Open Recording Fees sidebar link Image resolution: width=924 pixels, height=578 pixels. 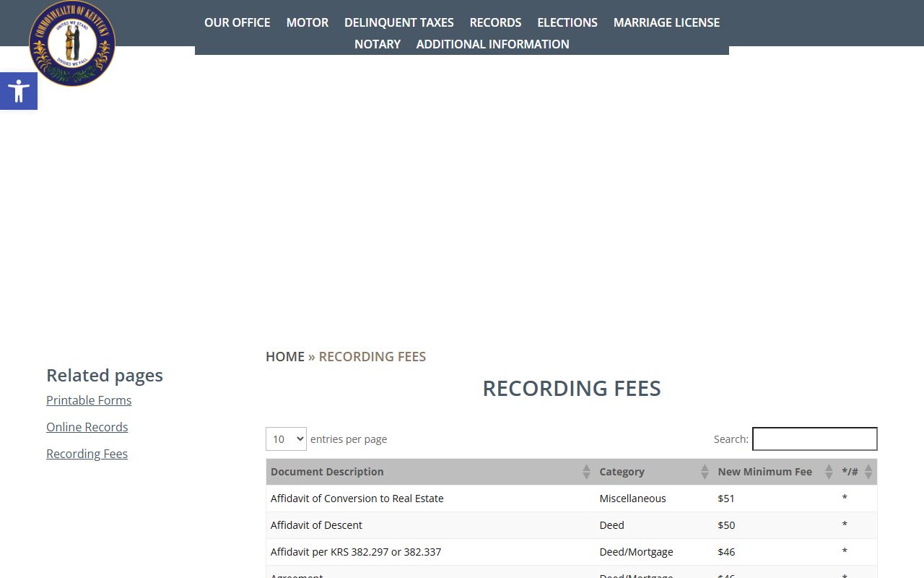pos(87,454)
